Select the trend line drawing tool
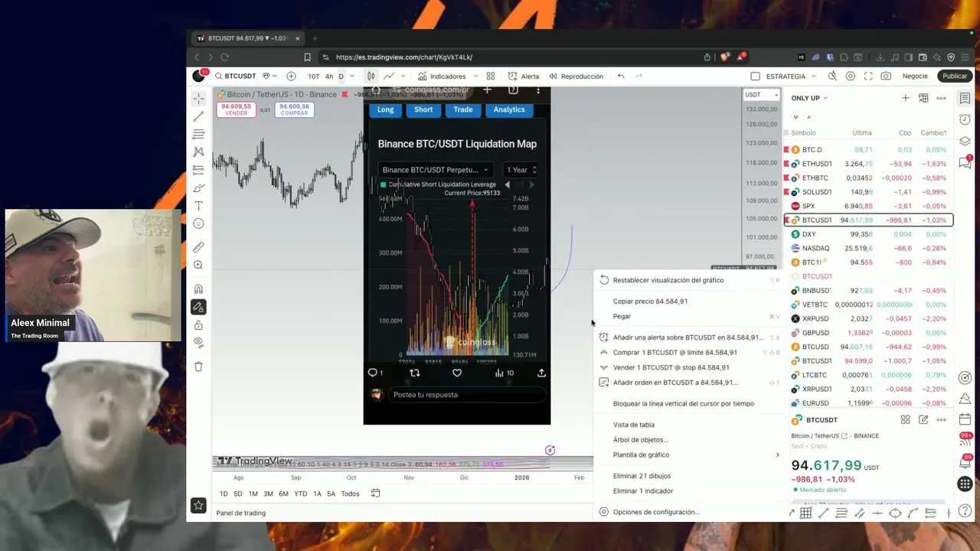 pyautogui.click(x=198, y=116)
